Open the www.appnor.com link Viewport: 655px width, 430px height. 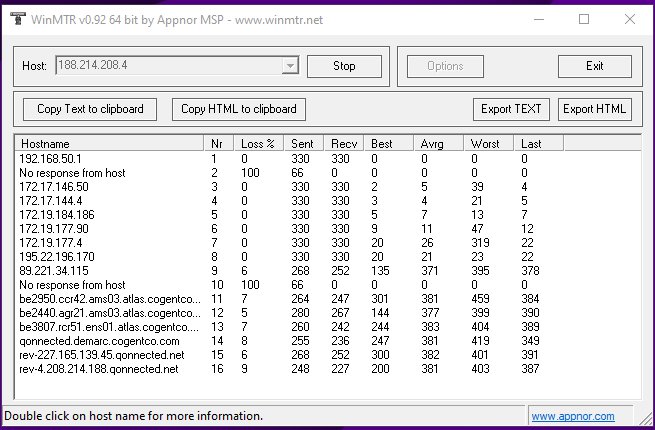tap(586, 416)
